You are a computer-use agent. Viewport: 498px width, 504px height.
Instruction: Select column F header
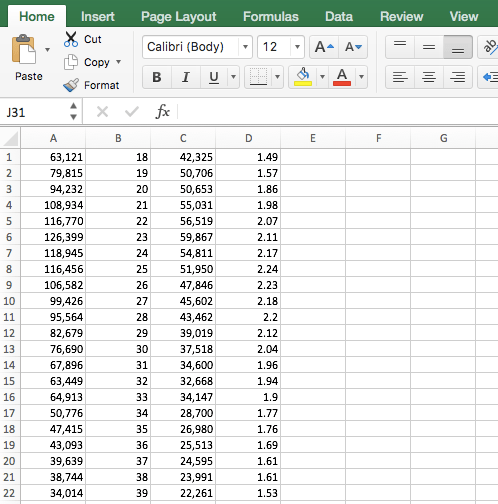pos(378,138)
